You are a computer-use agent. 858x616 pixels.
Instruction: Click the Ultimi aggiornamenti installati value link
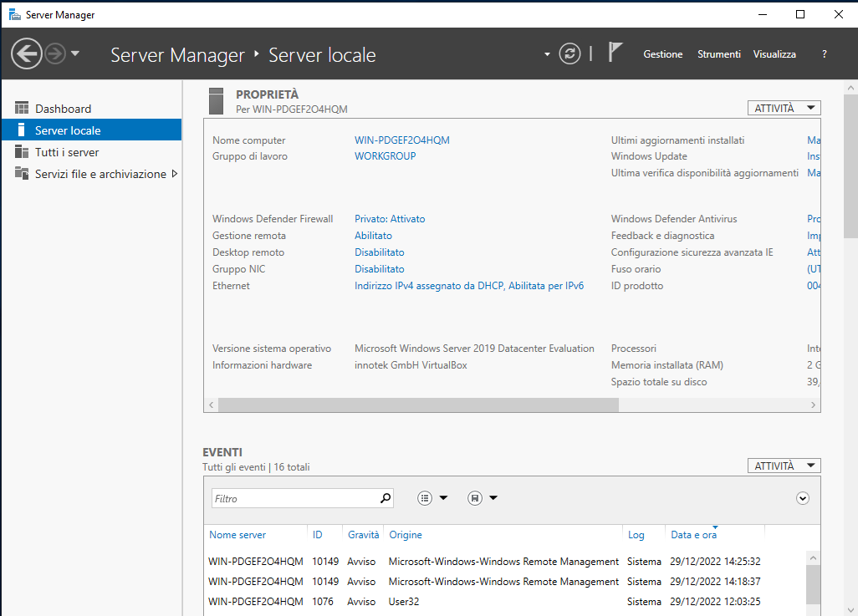814,140
